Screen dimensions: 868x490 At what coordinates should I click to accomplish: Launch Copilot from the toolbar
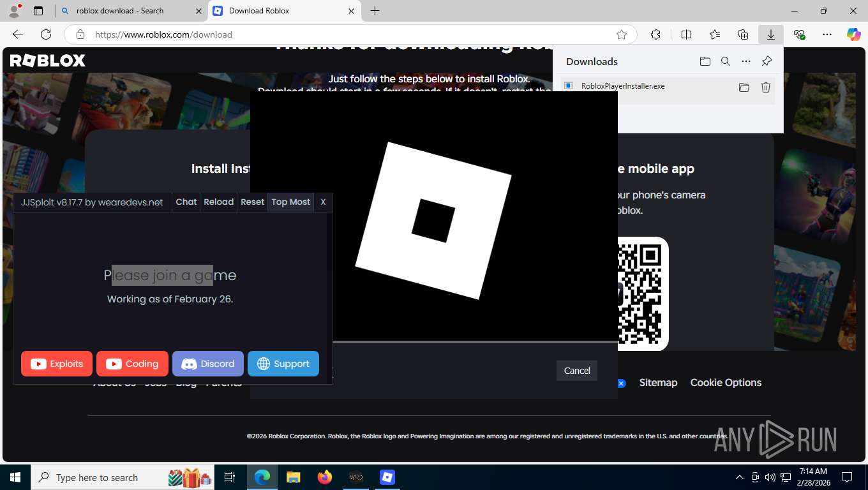pos(853,34)
